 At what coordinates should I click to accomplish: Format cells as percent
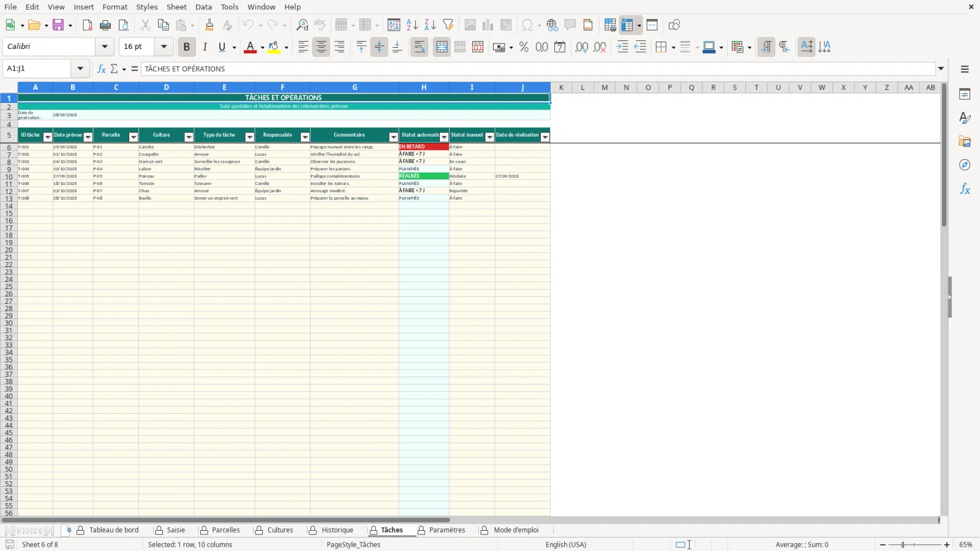(x=524, y=47)
